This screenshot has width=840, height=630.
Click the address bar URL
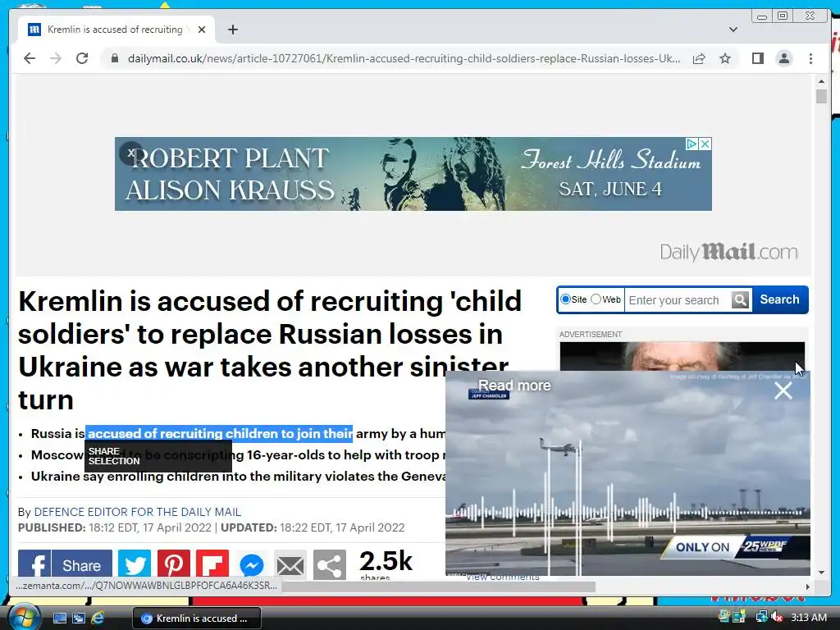coord(404,58)
